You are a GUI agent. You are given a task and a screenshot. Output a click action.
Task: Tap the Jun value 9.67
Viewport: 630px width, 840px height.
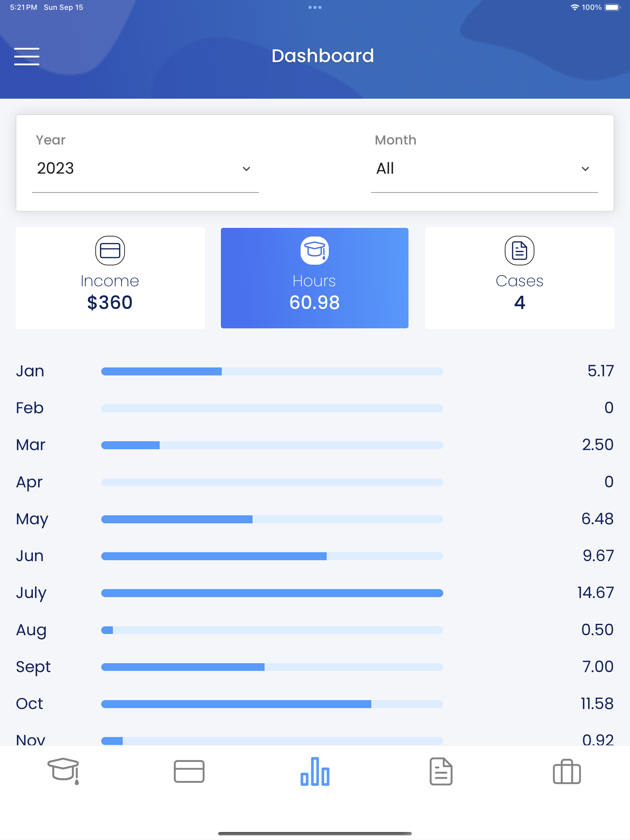(x=598, y=556)
